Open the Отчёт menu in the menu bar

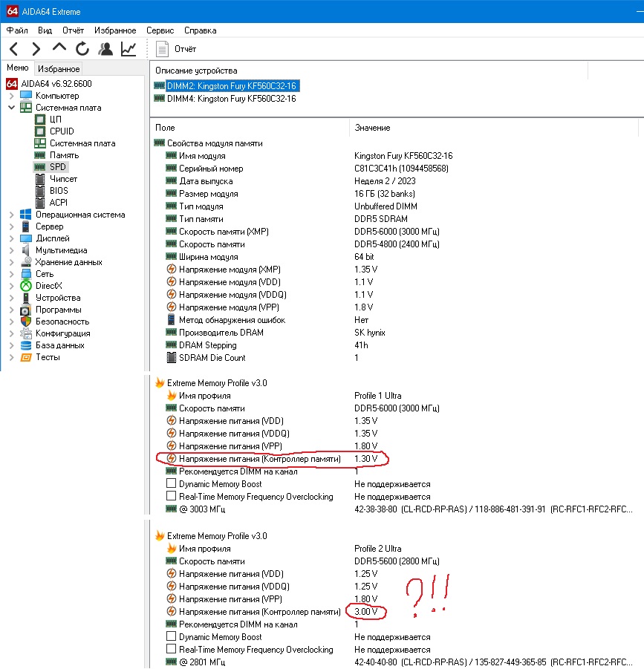(x=73, y=30)
